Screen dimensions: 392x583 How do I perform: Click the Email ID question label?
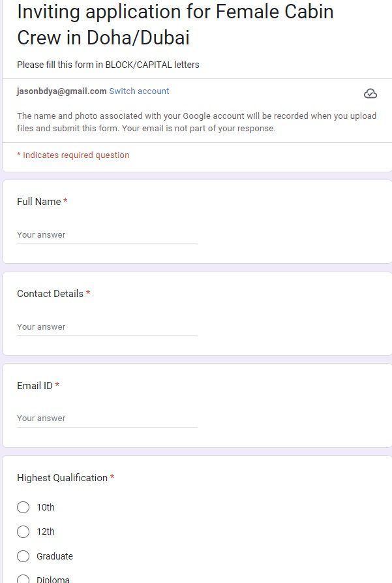[x=35, y=386]
